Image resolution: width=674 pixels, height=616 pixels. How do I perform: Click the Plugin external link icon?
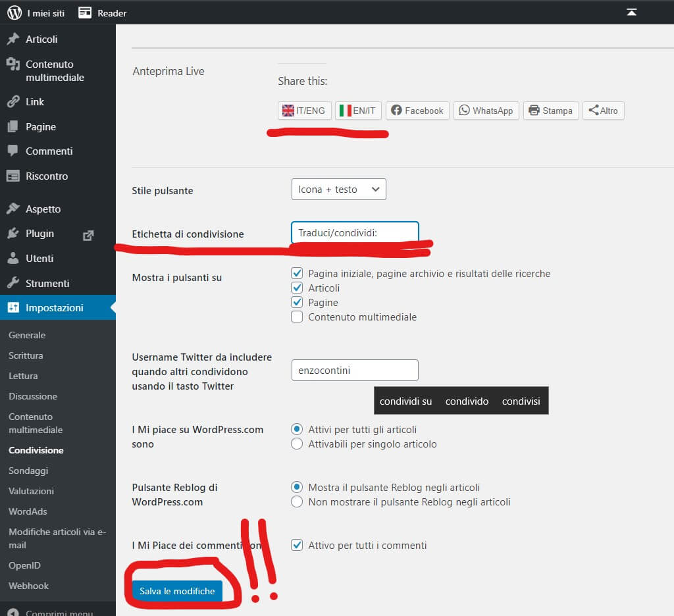[88, 234]
